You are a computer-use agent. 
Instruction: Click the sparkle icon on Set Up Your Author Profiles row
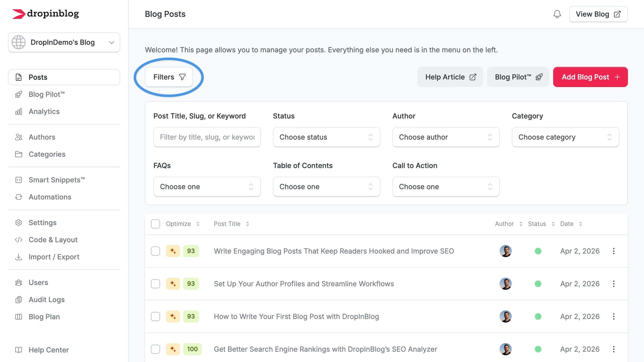[173, 284]
